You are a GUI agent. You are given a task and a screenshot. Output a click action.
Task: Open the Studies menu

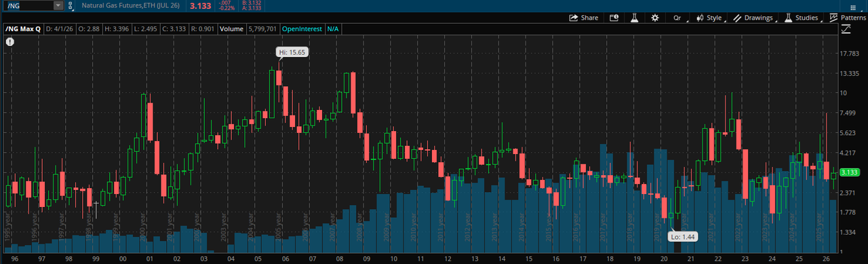tap(802, 18)
